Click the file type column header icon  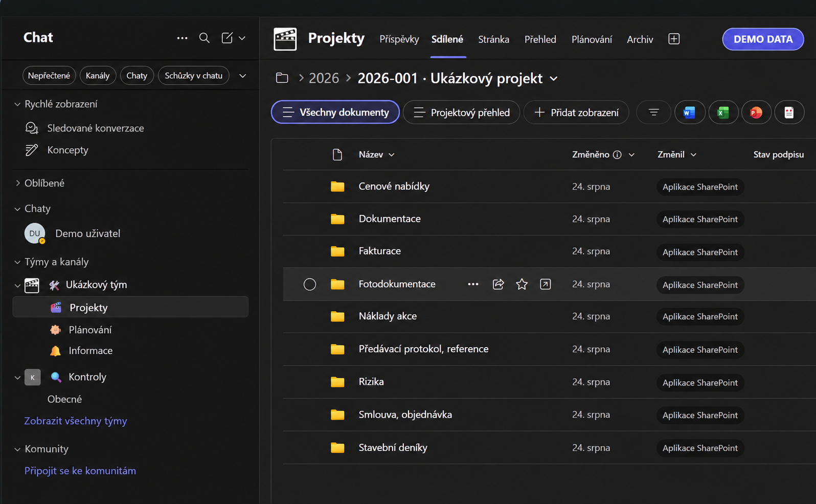(x=337, y=154)
